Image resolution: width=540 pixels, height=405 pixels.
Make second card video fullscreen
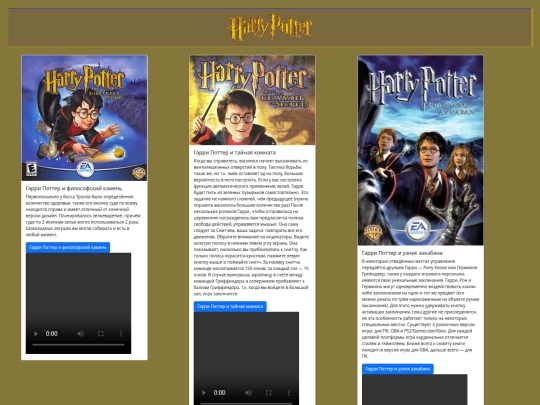tap(269, 393)
